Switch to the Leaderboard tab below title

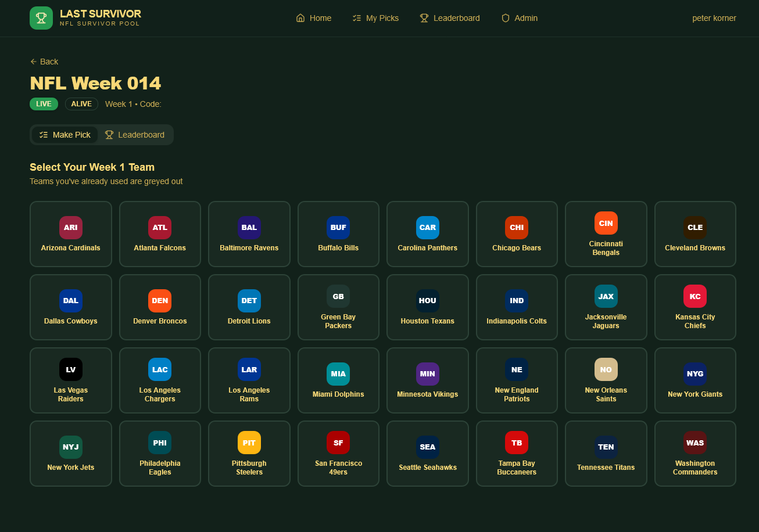[135, 135]
